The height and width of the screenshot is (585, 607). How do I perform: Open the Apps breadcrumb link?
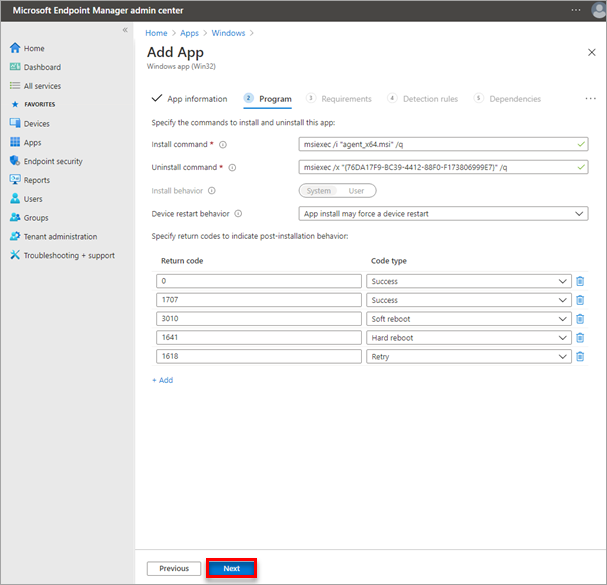(x=189, y=33)
